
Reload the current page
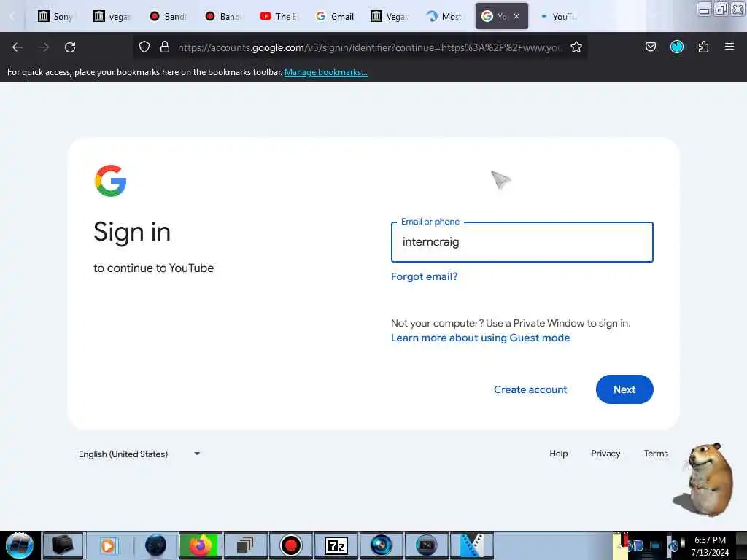point(70,47)
